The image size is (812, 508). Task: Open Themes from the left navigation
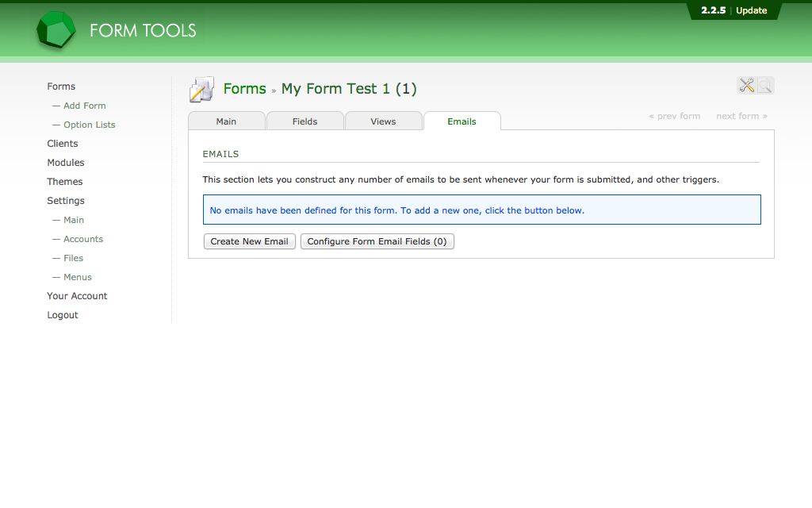pyautogui.click(x=64, y=181)
